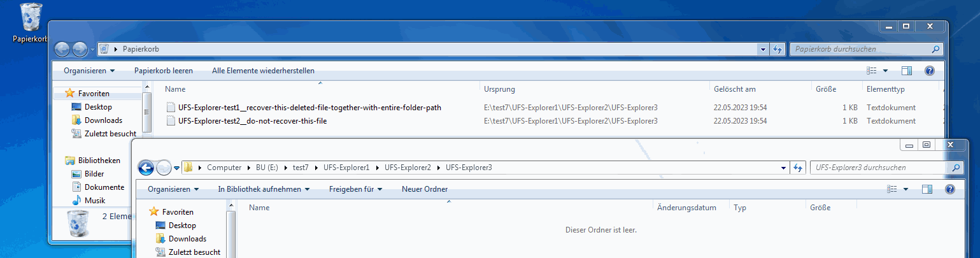Screen dimensions: 980x258
Task: Select Desktop in UFS-Explorer3 sidebar
Action: coord(176,226)
